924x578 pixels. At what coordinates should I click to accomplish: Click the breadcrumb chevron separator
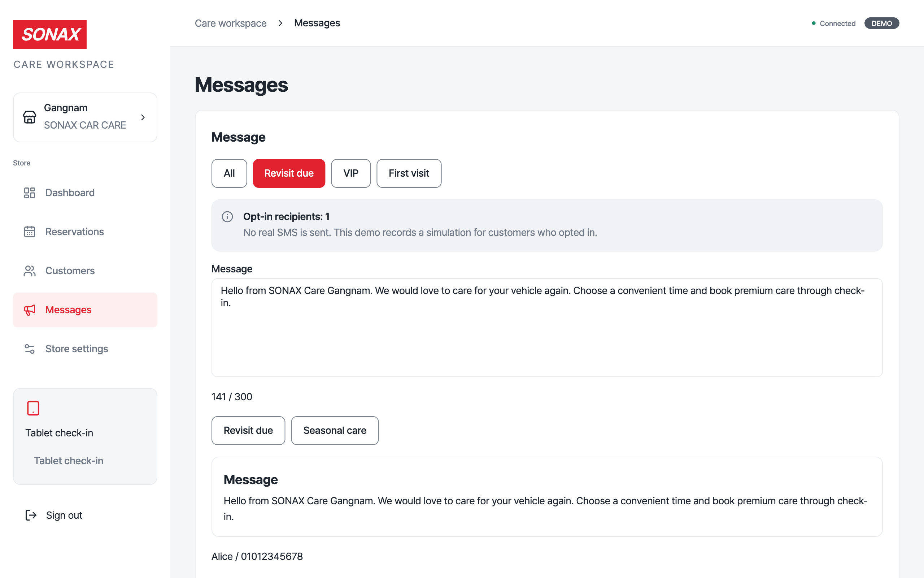(281, 23)
